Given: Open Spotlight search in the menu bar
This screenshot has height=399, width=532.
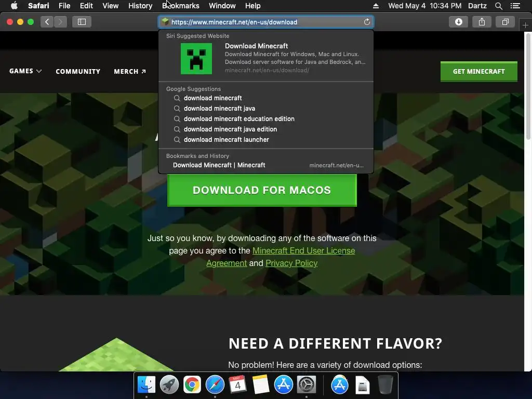Looking at the screenshot, I should 498,6.
